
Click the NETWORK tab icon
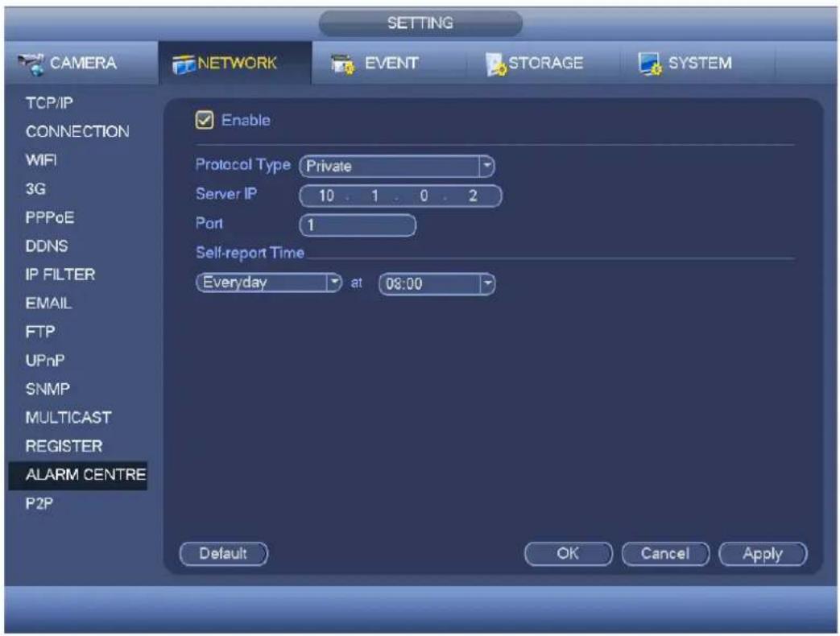pos(184,64)
